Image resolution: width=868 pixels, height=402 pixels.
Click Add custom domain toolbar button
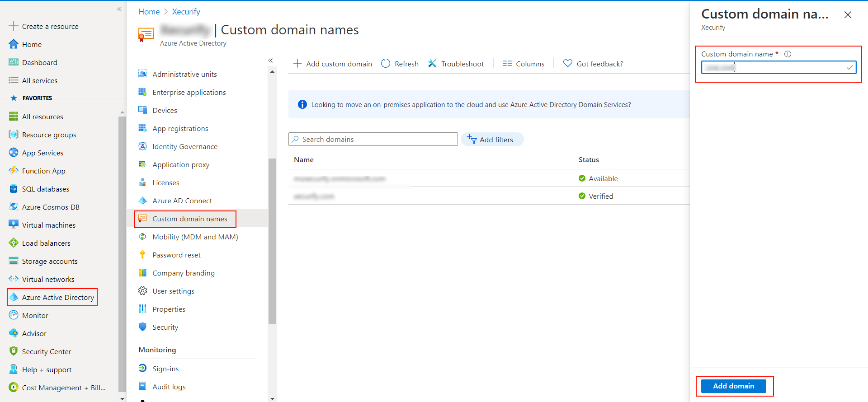pyautogui.click(x=333, y=64)
